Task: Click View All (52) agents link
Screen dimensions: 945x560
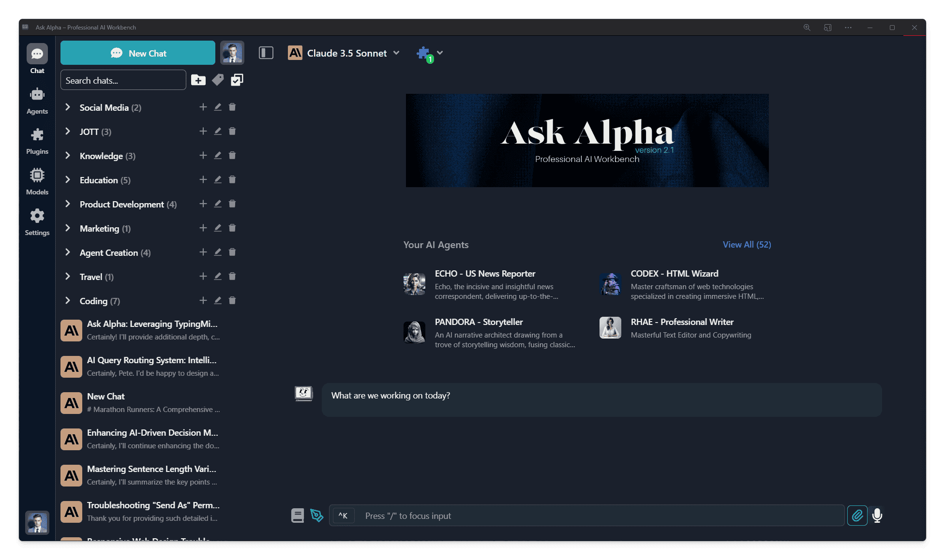Action: pyautogui.click(x=747, y=245)
